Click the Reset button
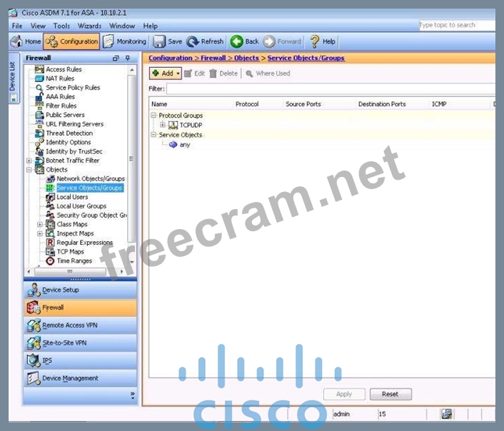 390,394
